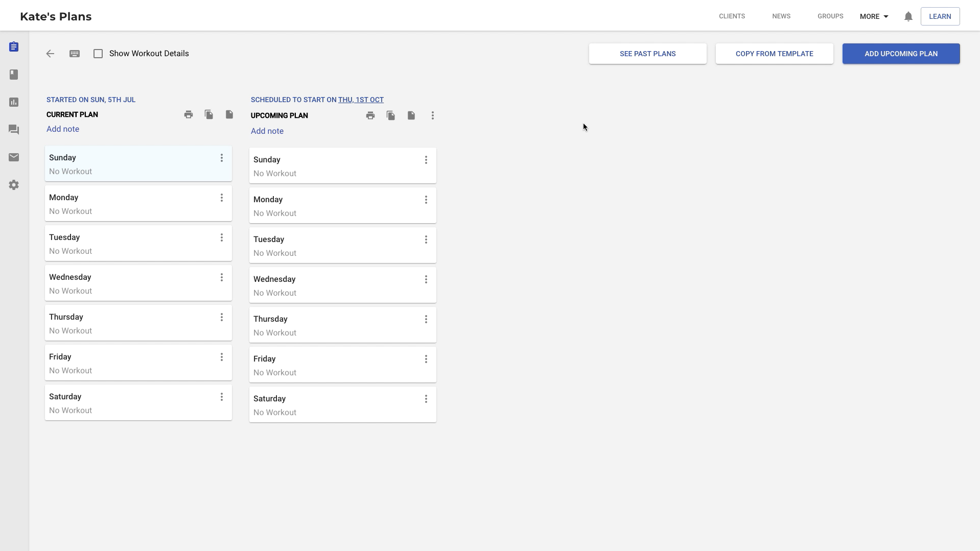Click the keyboard shortcuts icon
The height and width of the screenshot is (551, 980).
tap(75, 54)
